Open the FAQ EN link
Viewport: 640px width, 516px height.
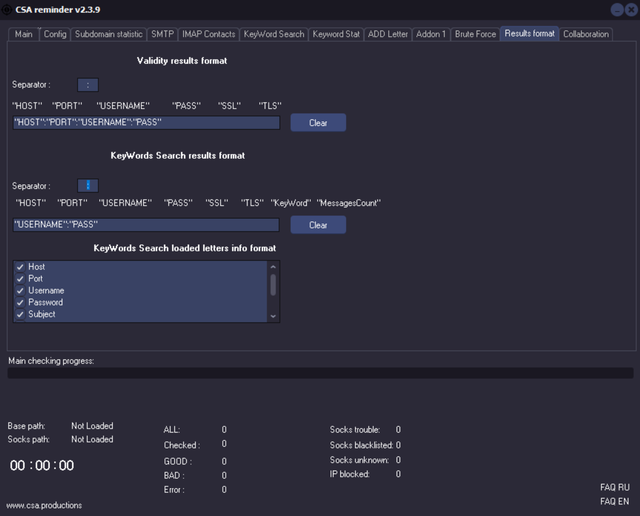coord(615,501)
